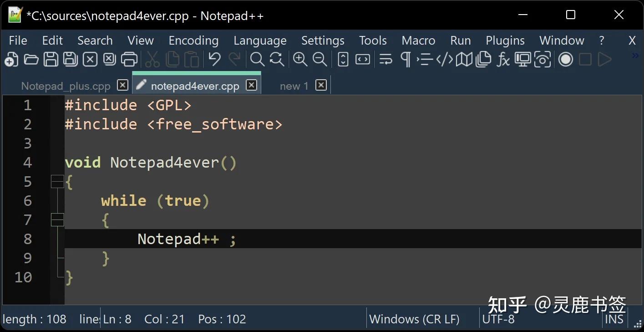This screenshot has height=332, width=644.
Task: Zoom in on the document
Action: (300, 59)
